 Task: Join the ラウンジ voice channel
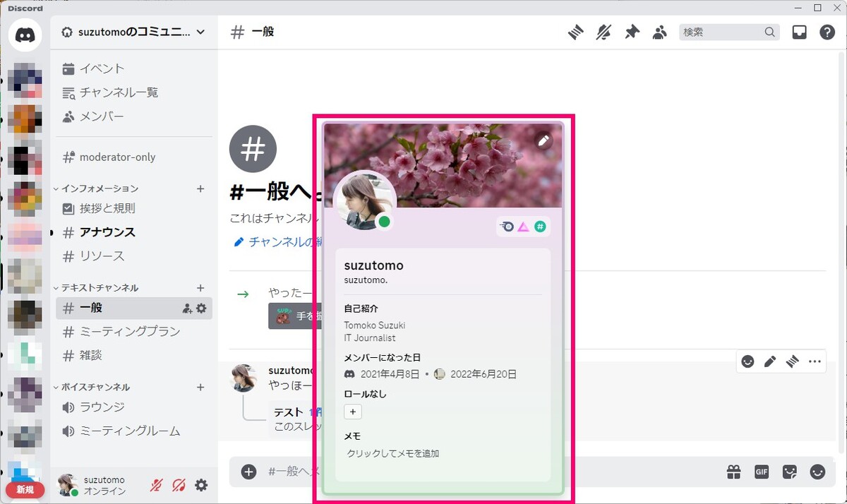click(133, 407)
